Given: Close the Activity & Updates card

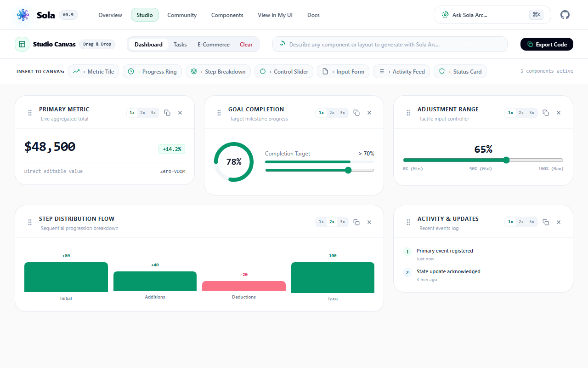Looking at the screenshot, I should (x=559, y=222).
